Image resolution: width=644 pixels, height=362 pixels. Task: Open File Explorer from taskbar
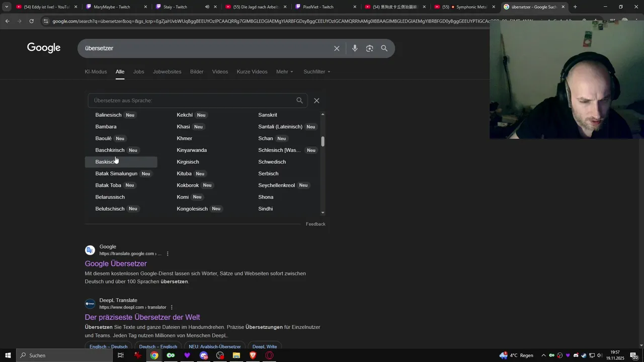[x=236, y=355]
